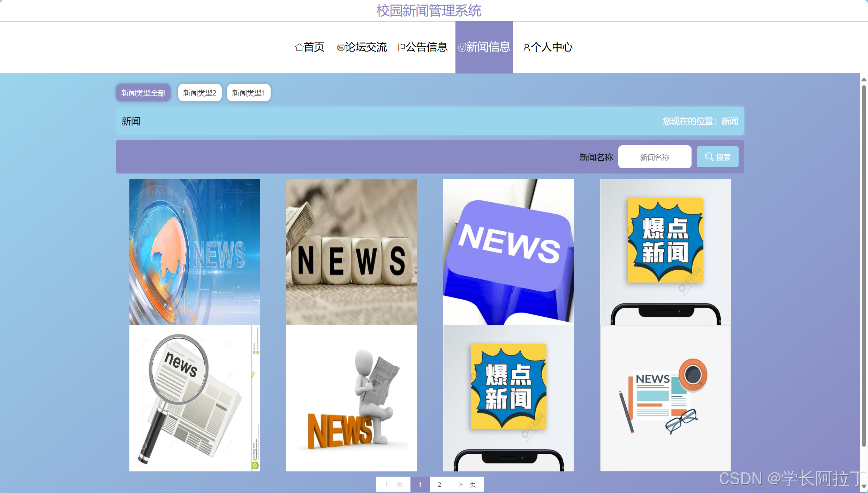Image resolution: width=868 pixels, height=493 pixels.
Task: Open the blue globe NEWS thumbnail
Action: [x=195, y=252]
